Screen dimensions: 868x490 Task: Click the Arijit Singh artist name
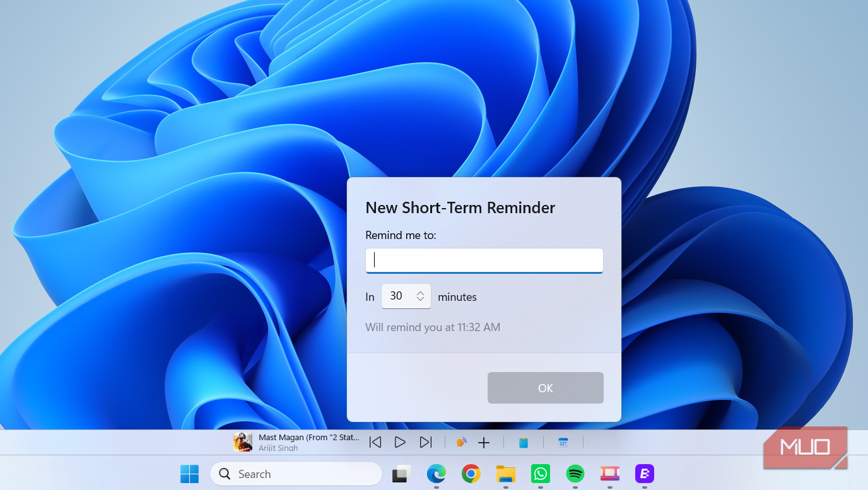(278, 448)
